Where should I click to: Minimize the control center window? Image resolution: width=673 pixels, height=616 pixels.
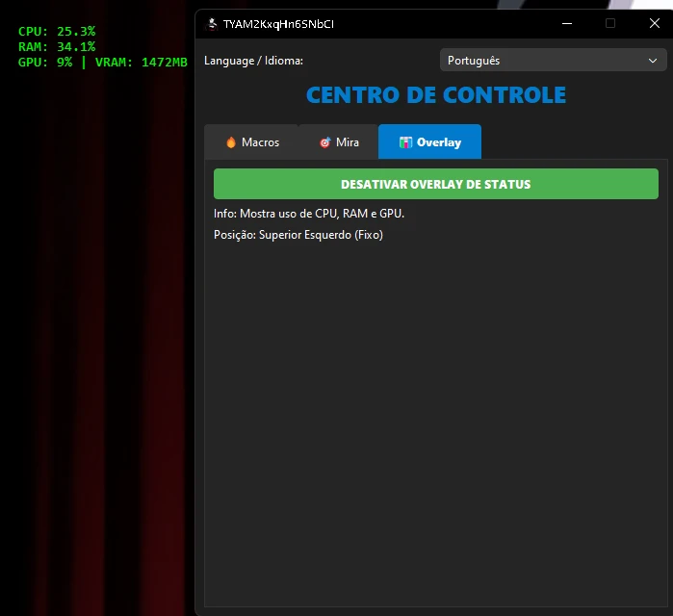[565, 23]
